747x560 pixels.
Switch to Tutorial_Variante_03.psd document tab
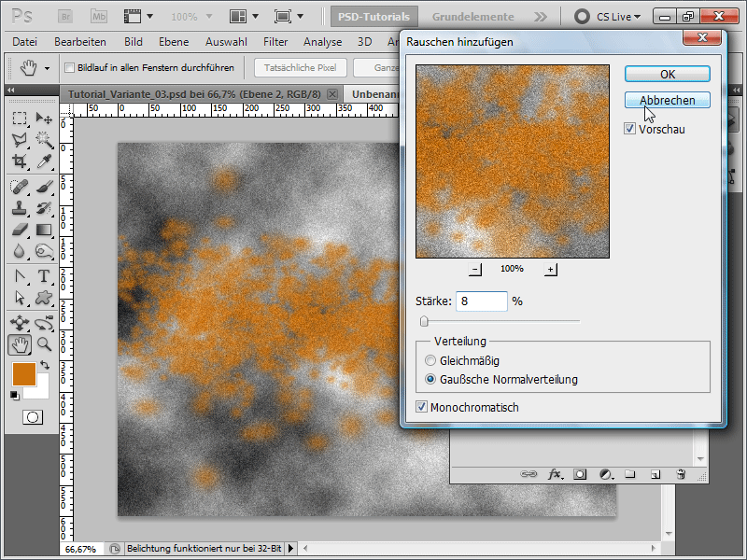coord(194,94)
